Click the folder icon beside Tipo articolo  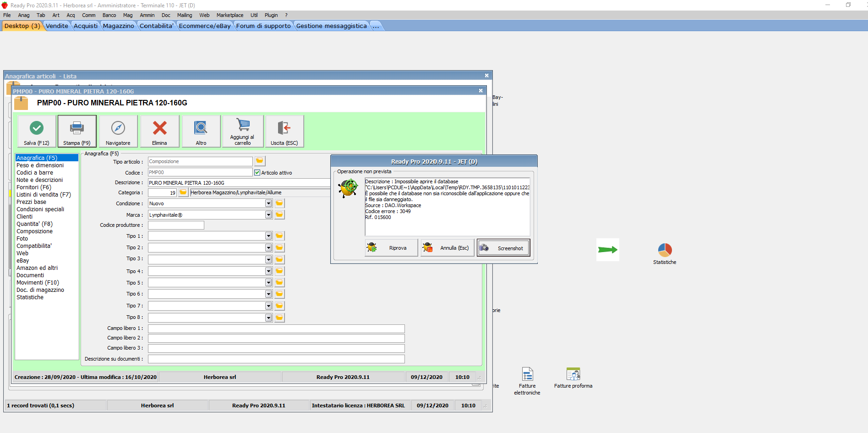click(260, 161)
